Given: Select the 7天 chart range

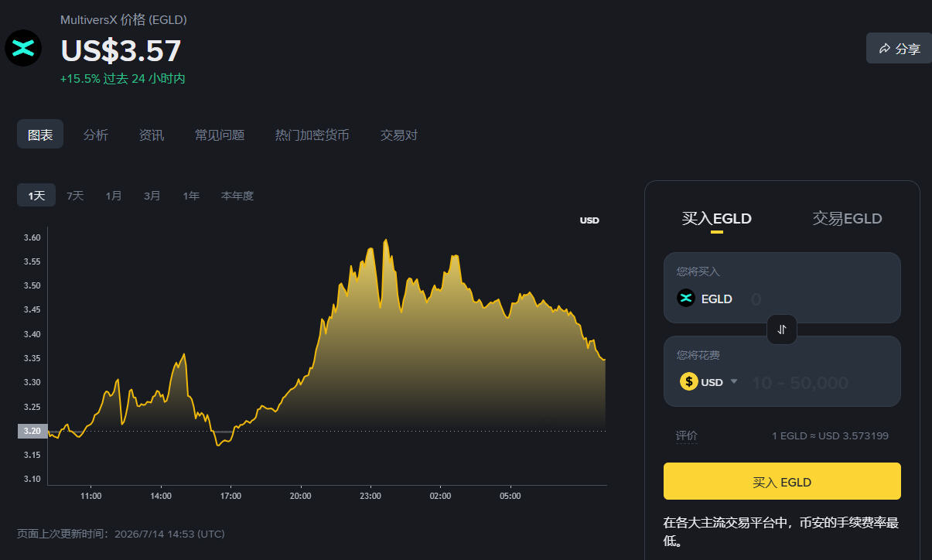Looking at the screenshot, I should pyautogui.click(x=75, y=196).
